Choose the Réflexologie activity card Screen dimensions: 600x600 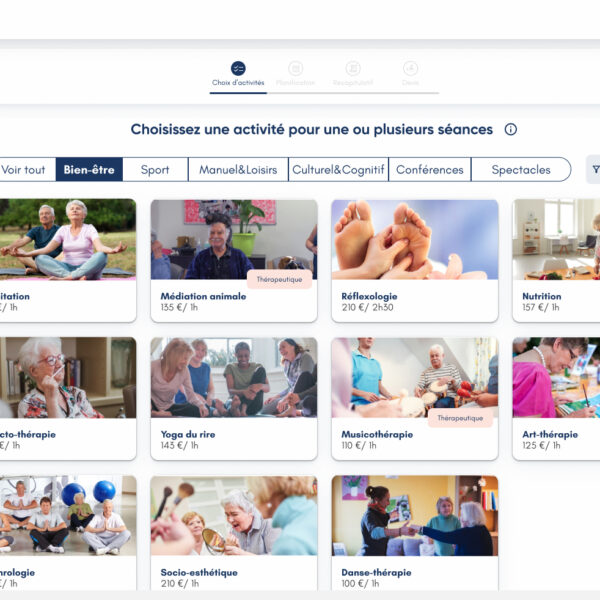pos(415,261)
